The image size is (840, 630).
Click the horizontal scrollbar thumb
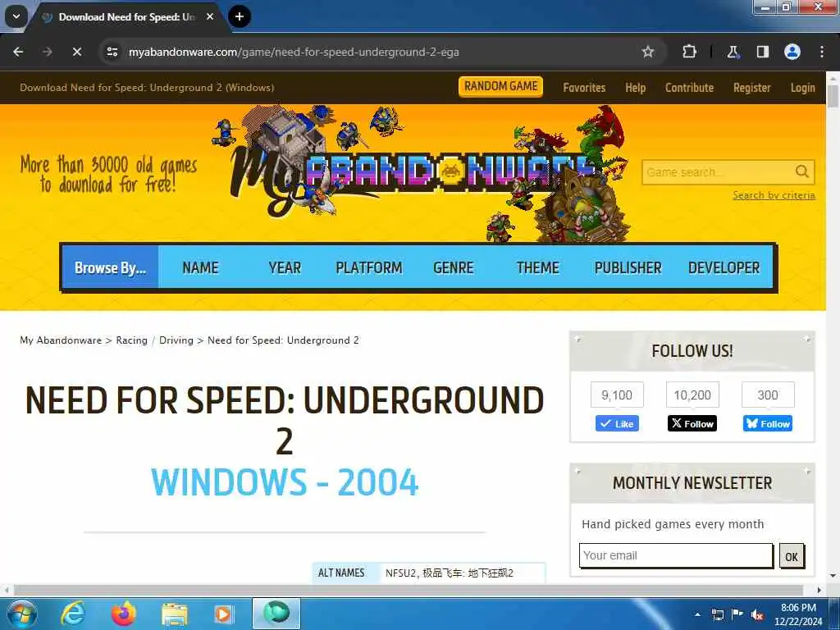409,590
